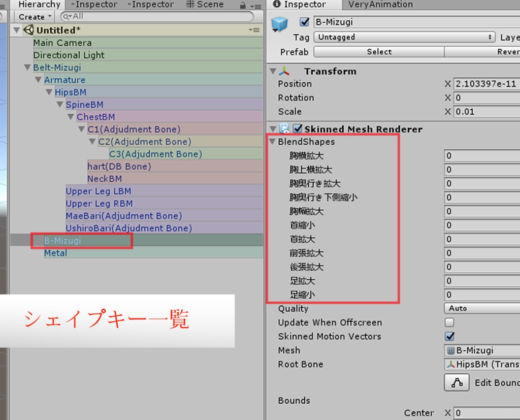Collapse the Belt-Mizugi object

click(x=27, y=68)
